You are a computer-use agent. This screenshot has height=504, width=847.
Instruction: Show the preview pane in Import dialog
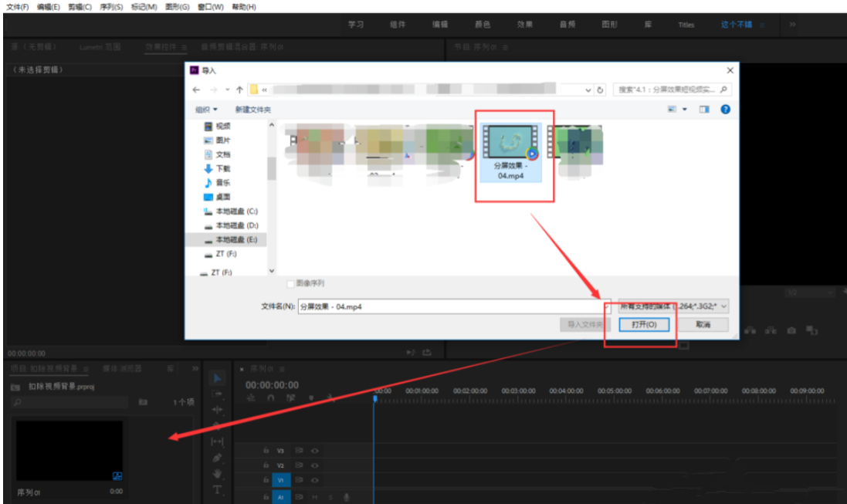pyautogui.click(x=704, y=109)
